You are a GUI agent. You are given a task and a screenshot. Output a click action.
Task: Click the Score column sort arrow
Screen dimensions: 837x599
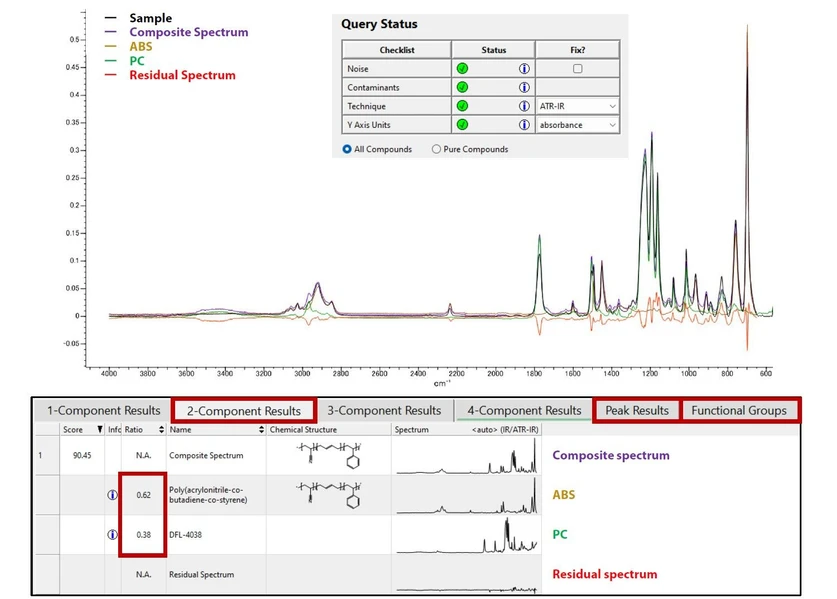click(x=99, y=430)
